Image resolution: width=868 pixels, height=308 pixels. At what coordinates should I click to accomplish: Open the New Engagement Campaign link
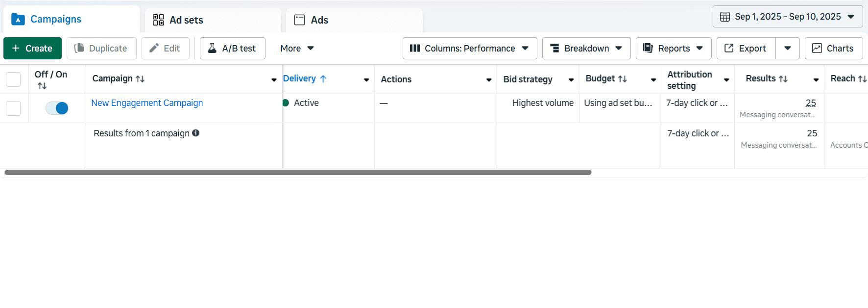click(x=147, y=103)
